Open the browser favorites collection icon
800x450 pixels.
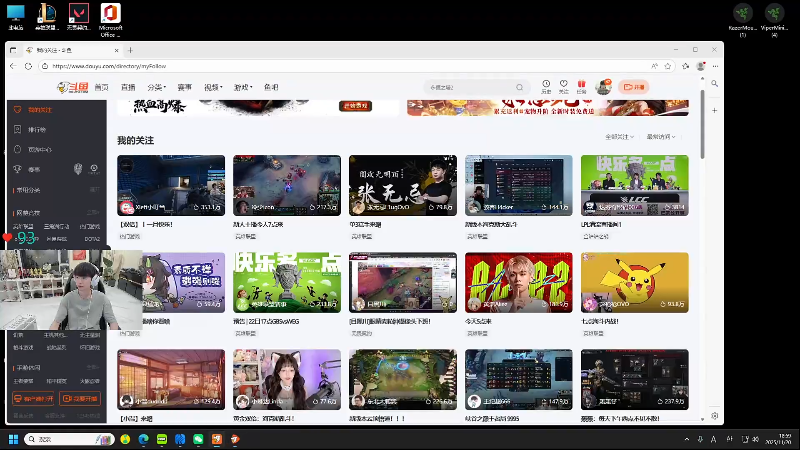pyautogui.click(x=685, y=66)
